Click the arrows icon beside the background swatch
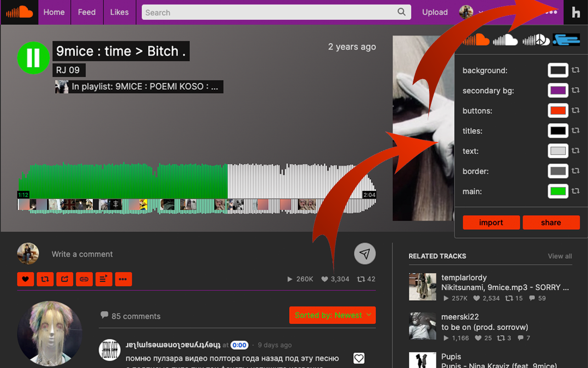Screen dimensions: 588x368 point(576,70)
